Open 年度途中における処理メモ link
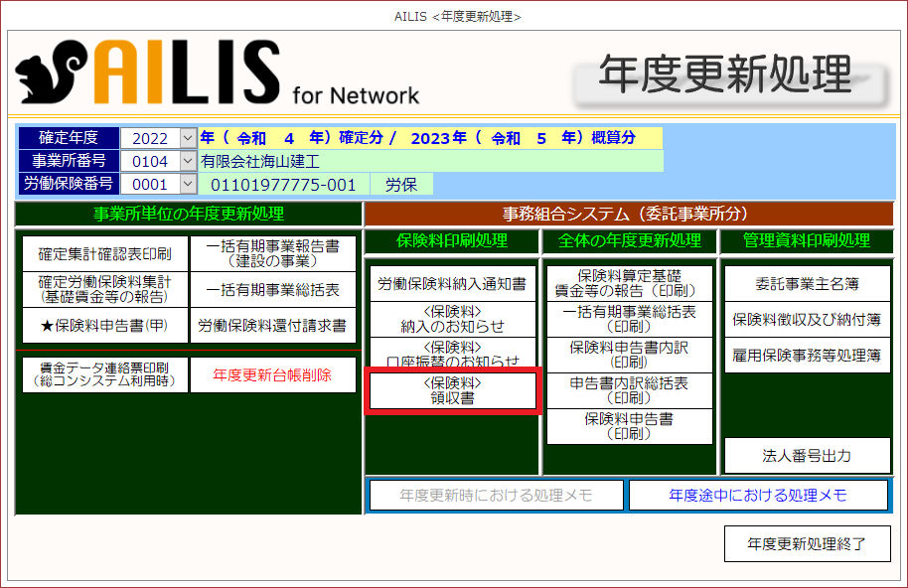The image size is (908, 588). point(758,495)
